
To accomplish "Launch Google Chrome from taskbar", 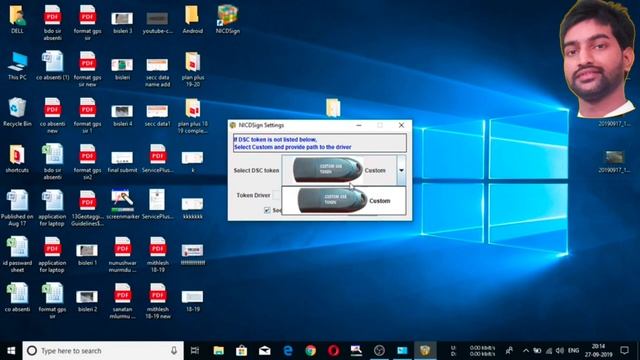I will tap(311, 351).
